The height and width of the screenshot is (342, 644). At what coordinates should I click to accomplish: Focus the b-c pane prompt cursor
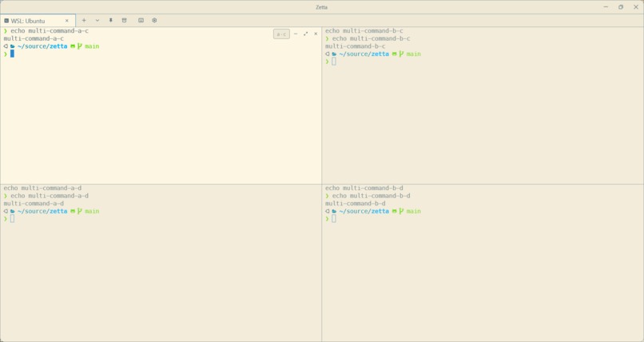click(334, 62)
